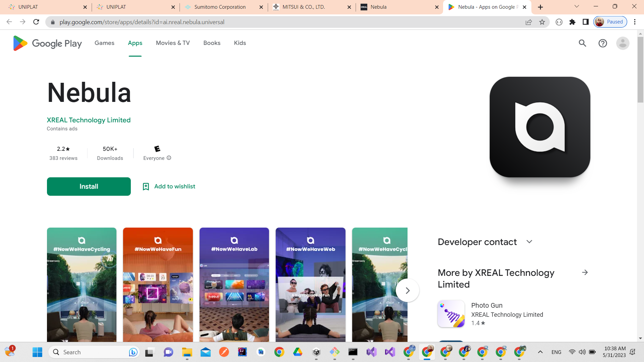Launch Unity from the taskbar
The width and height of the screenshot is (644, 362).
click(317, 352)
